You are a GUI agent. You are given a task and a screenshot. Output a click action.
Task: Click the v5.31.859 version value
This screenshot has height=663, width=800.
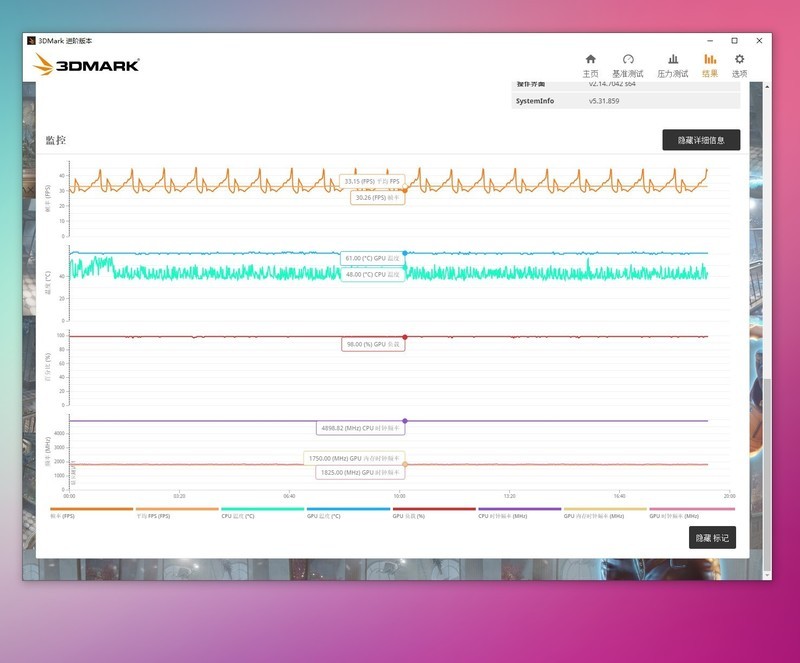(x=604, y=101)
